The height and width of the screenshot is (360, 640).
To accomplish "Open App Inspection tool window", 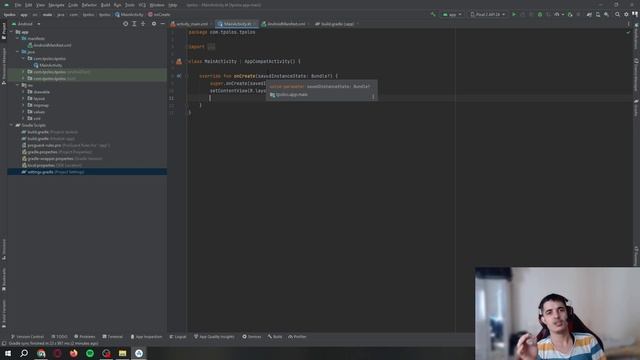I will pos(146,337).
